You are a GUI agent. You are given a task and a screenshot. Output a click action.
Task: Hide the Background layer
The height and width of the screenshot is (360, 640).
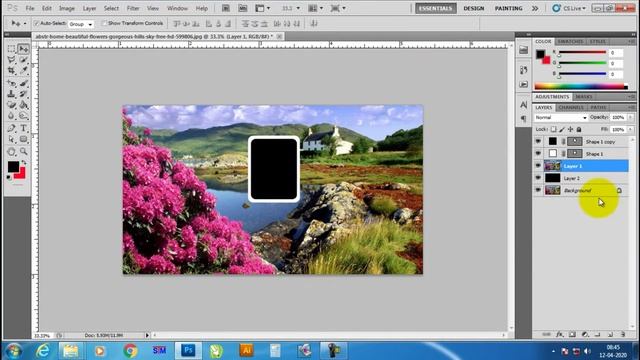pyautogui.click(x=538, y=190)
